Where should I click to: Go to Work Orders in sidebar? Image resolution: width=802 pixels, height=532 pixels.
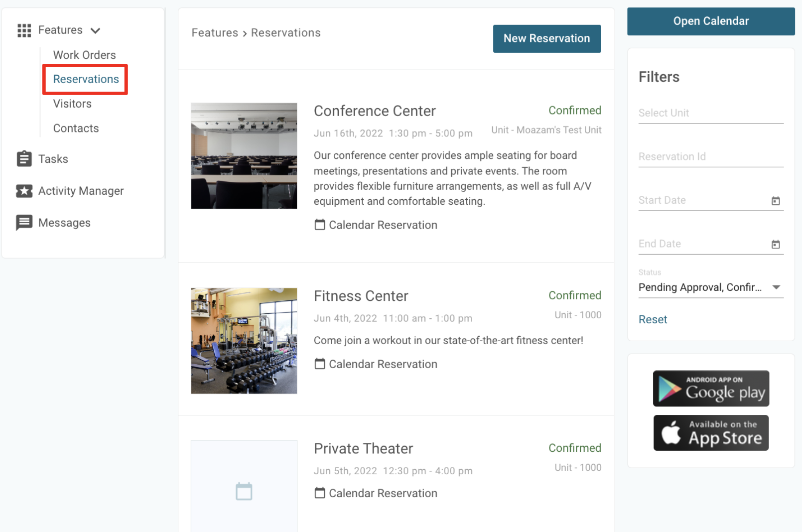[84, 55]
